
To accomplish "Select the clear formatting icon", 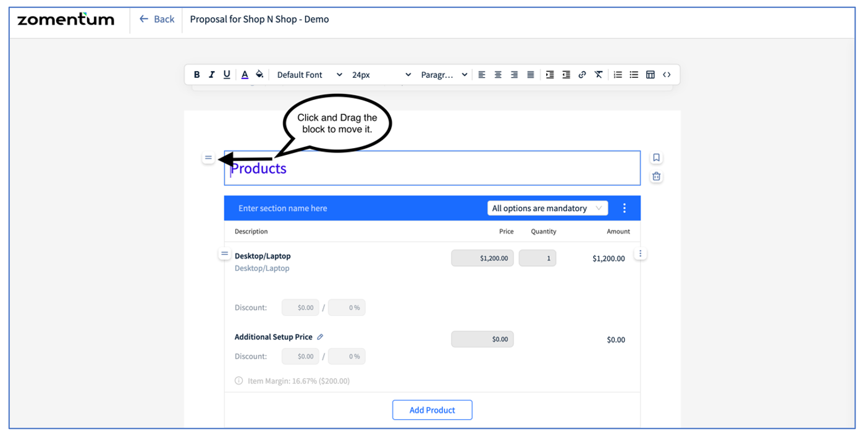I will click(597, 74).
